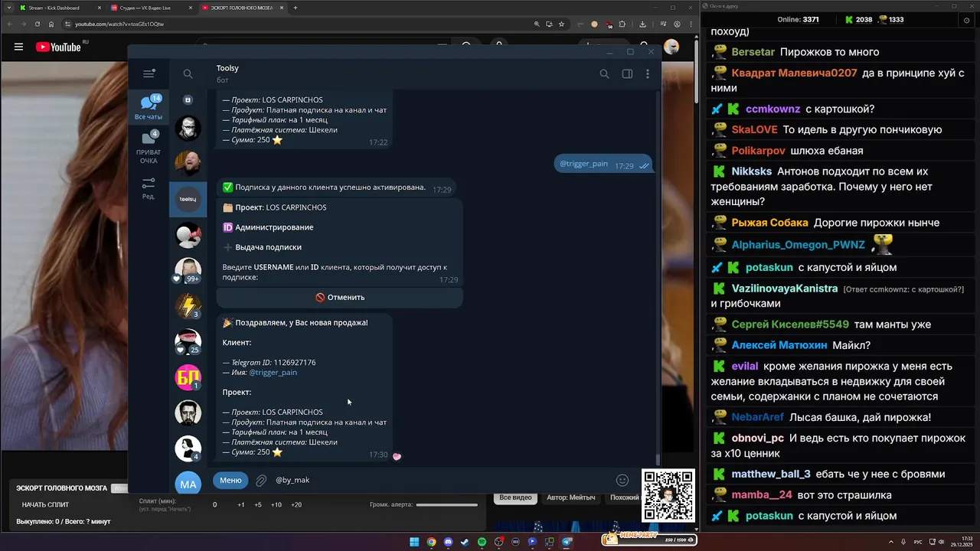Viewport: 980px width, 551px height.
Task: Open the YouTube guide hamburger menu
Action: (18, 47)
